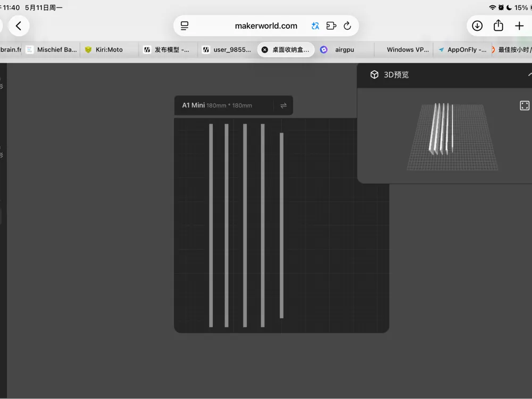Tap the 5月11日周一 date in status bar
The image size is (532, 399).
(x=44, y=7)
